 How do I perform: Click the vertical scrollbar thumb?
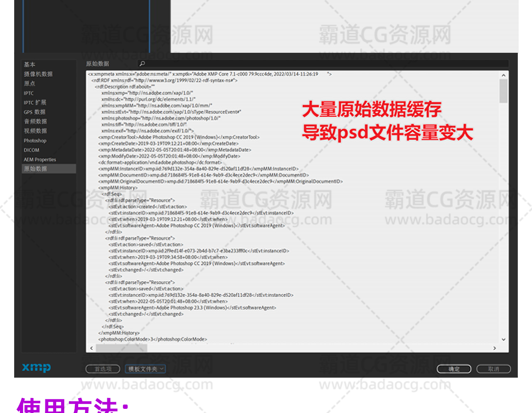pos(503,91)
